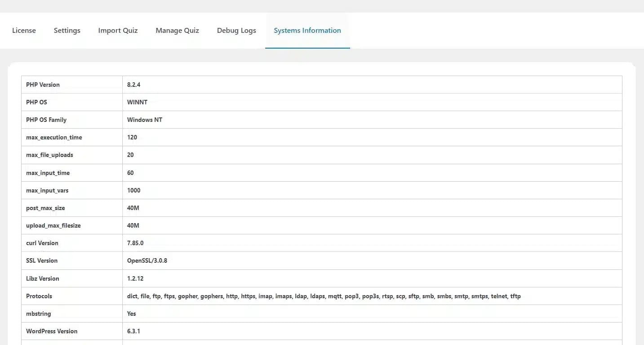Open the License tab
The height and width of the screenshot is (345, 644).
coord(24,31)
